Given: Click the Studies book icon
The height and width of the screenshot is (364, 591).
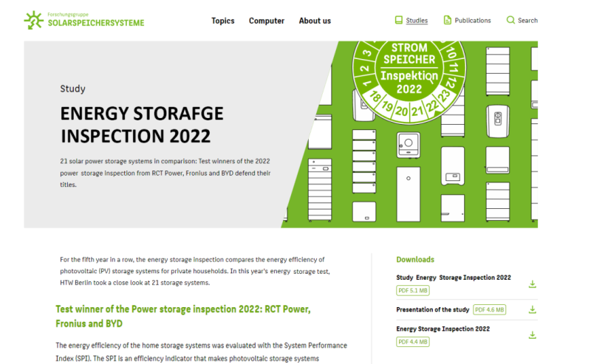Looking at the screenshot, I should tap(399, 21).
